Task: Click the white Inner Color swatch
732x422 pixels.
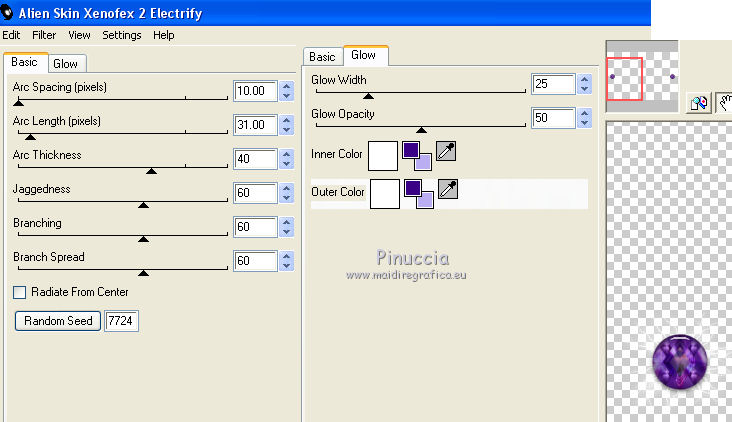Action: (x=383, y=156)
